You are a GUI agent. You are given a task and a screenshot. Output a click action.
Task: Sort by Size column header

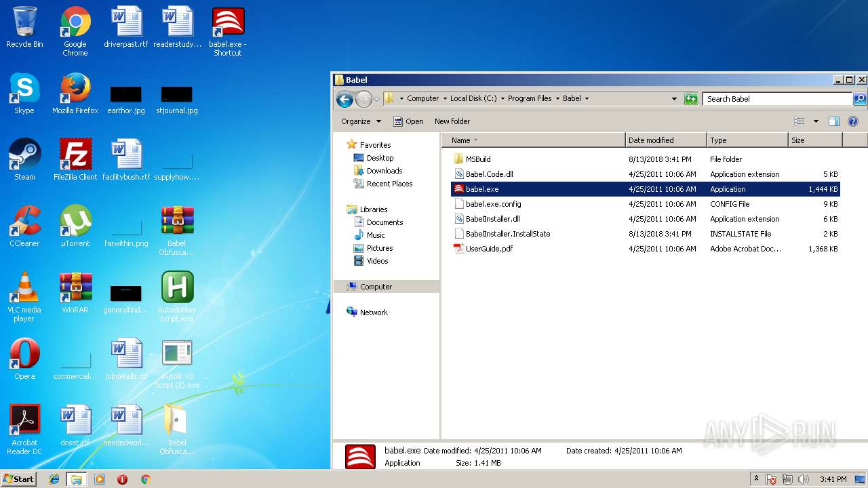pos(815,140)
